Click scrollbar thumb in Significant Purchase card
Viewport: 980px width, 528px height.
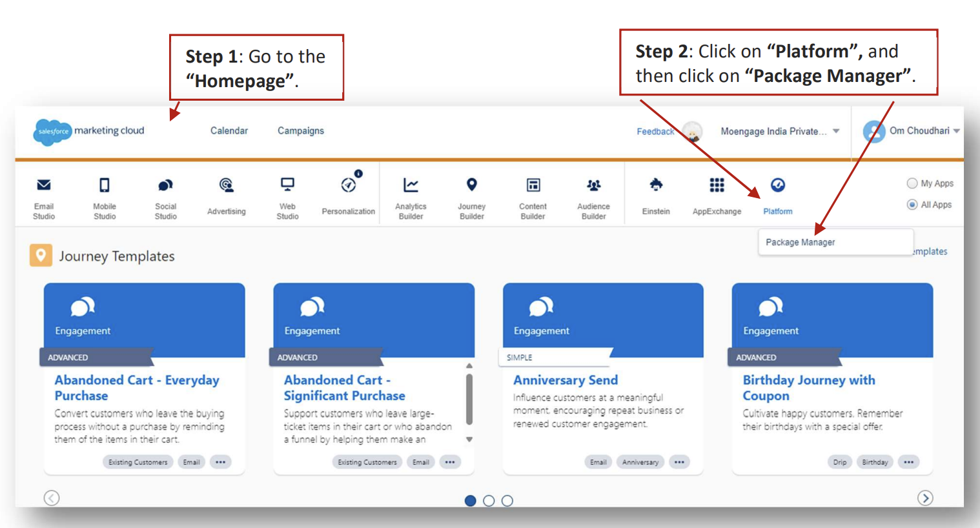[469, 399]
